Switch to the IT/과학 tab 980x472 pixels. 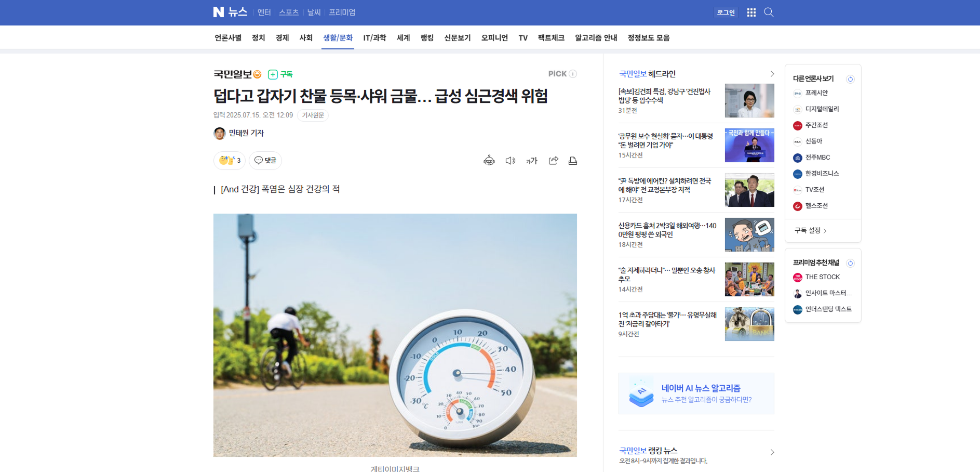pos(374,38)
